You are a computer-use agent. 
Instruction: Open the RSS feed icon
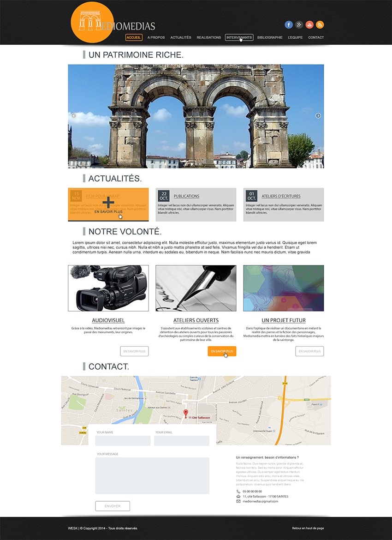tap(320, 25)
